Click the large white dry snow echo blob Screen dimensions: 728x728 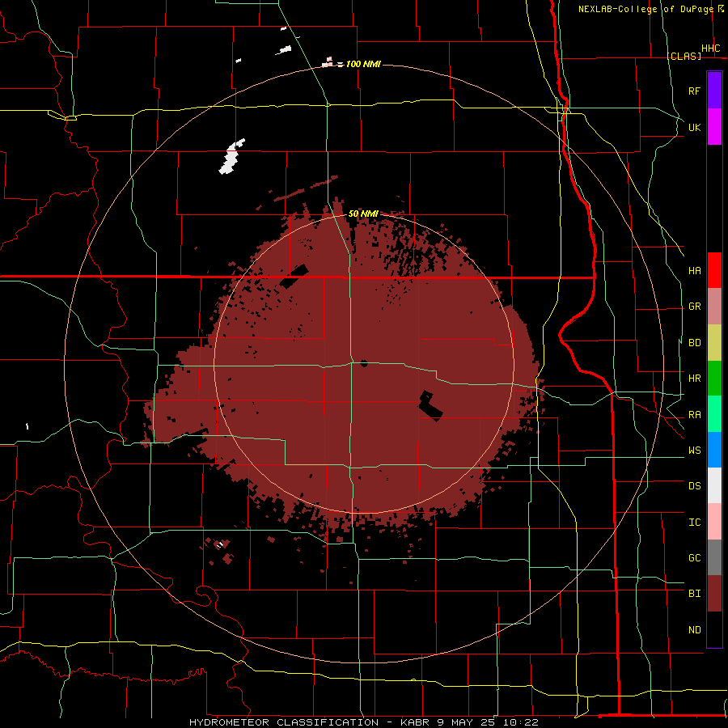coord(231,157)
